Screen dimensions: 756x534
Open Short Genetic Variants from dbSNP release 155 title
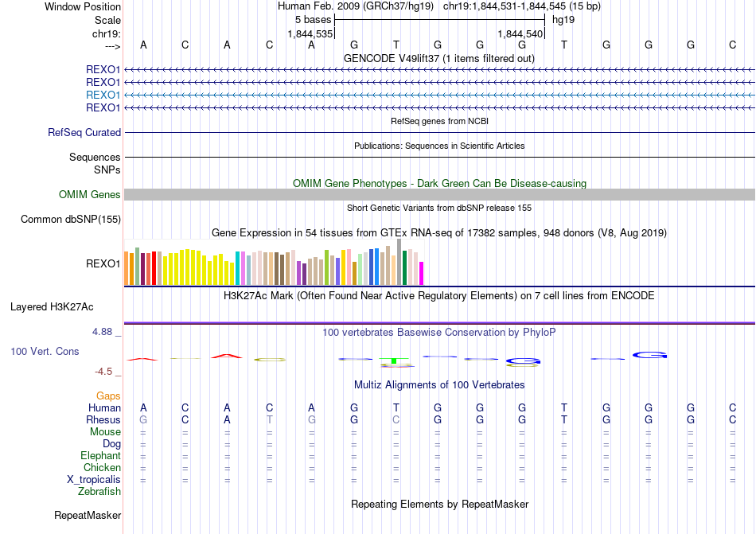coord(439,208)
